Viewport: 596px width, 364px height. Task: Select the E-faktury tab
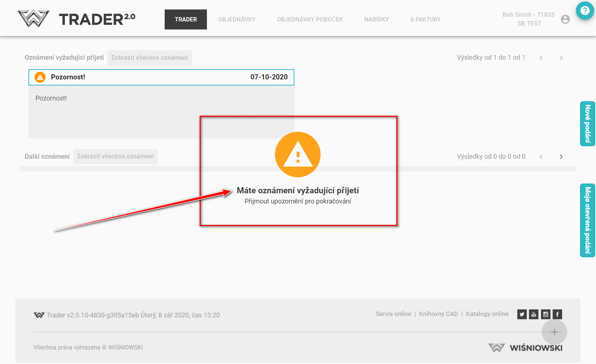[x=425, y=19]
